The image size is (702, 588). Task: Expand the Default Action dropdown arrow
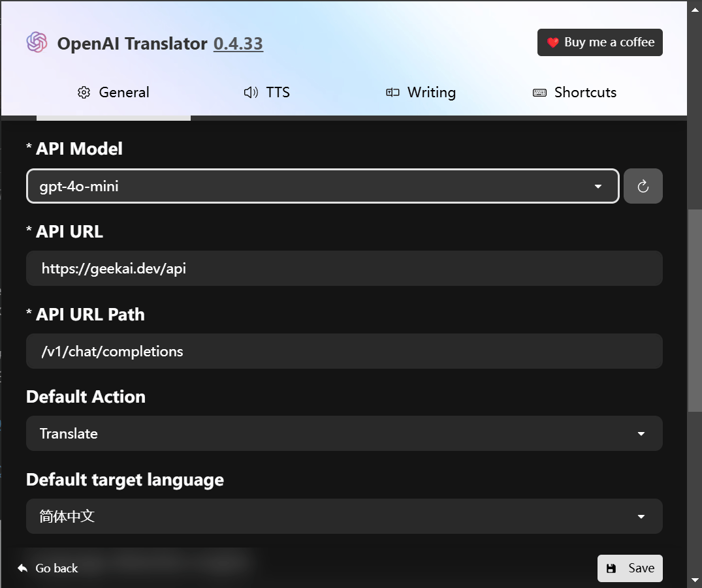[x=641, y=433]
